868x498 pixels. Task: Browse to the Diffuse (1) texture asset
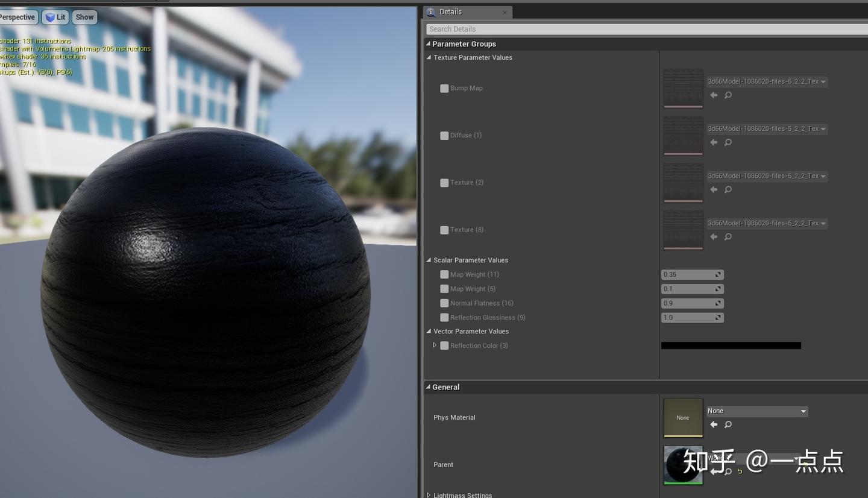728,142
